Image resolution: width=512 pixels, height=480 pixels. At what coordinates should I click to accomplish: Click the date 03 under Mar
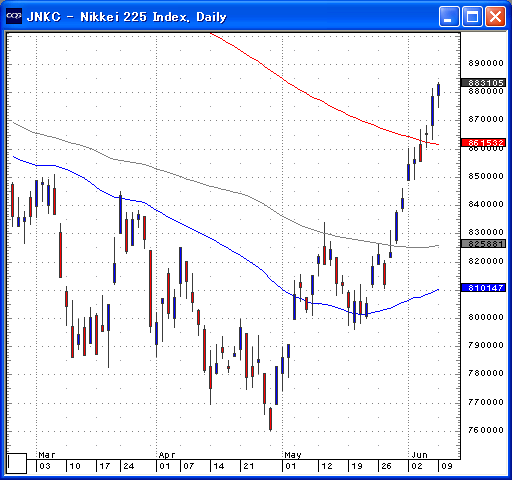(x=45, y=466)
